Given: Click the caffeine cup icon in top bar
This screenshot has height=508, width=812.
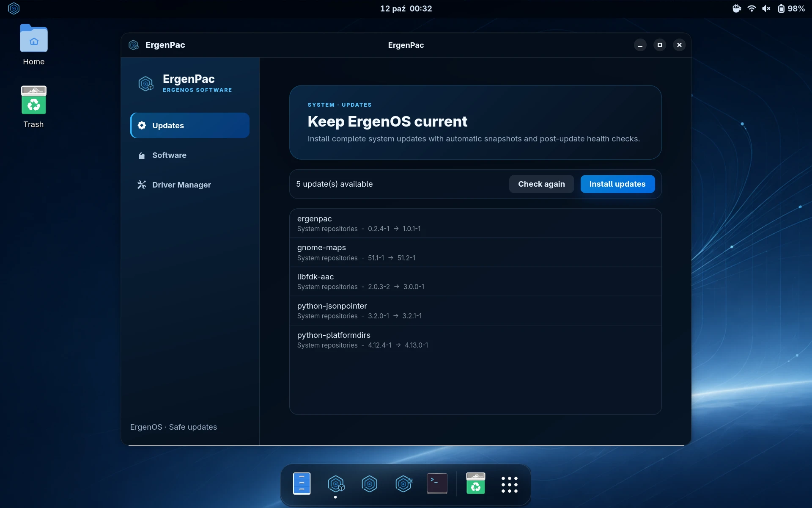Looking at the screenshot, I should point(737,8).
